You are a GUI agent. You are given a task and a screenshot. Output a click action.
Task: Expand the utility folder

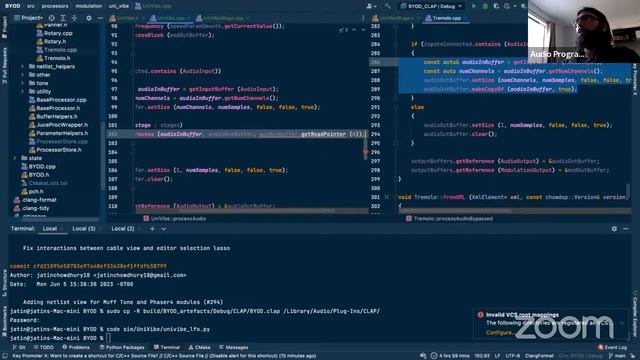click(22, 91)
